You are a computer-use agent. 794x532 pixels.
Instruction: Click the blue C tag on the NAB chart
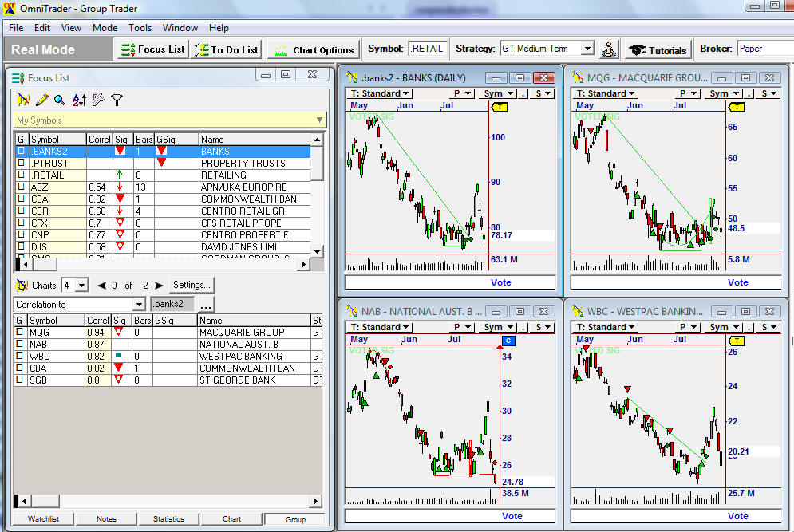pos(508,341)
